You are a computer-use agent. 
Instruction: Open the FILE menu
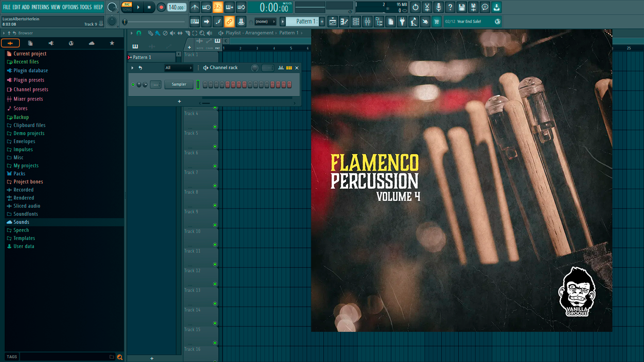coord(7,7)
